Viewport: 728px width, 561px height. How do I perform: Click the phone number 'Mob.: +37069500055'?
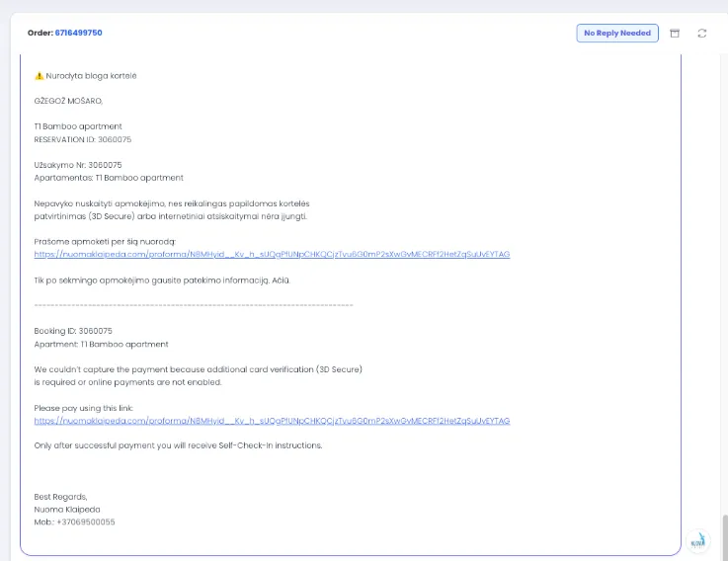coord(74,522)
